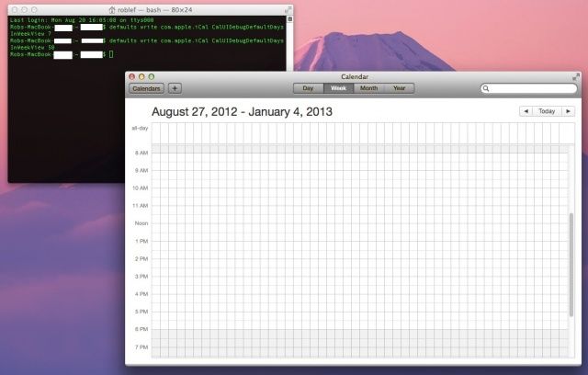Screen dimensions: 588x375
Task: Zoom the Calendar window with green button
Action: (x=152, y=76)
